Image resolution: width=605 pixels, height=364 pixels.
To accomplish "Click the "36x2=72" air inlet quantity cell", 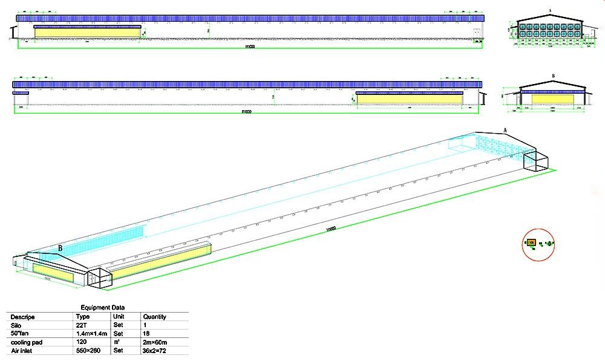I will click(154, 351).
